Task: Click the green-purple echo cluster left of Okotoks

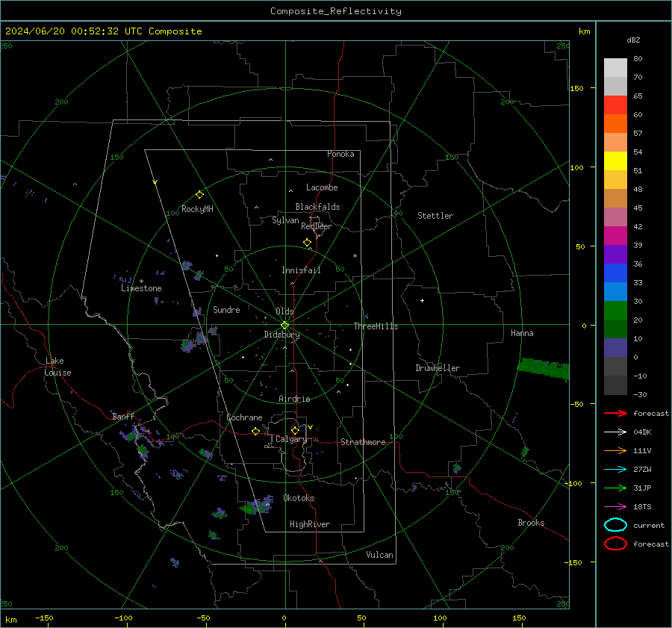Action: click(257, 505)
